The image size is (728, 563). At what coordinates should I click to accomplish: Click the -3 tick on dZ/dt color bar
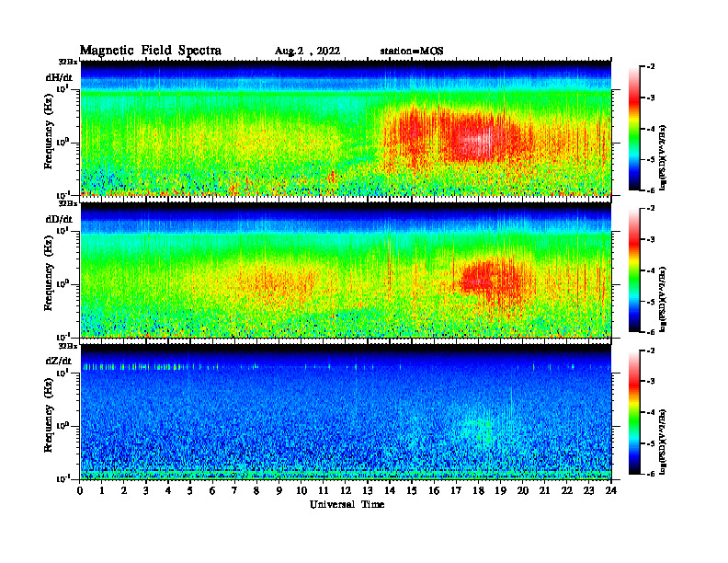(x=650, y=381)
